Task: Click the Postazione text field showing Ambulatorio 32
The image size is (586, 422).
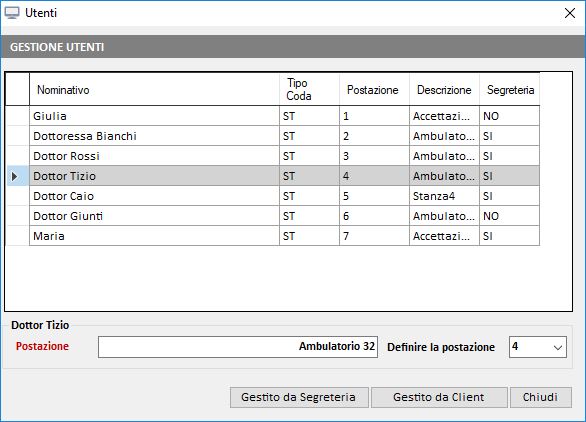Action: pos(238,347)
